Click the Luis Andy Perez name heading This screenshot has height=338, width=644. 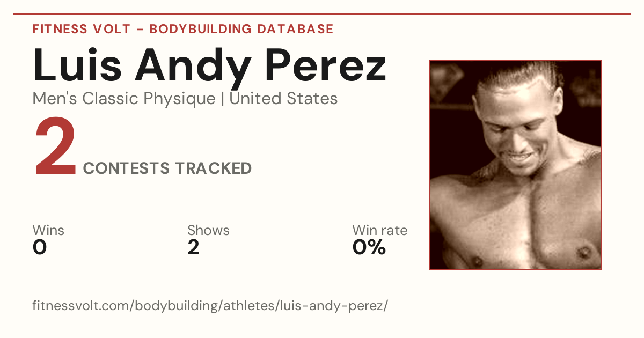coord(210,65)
